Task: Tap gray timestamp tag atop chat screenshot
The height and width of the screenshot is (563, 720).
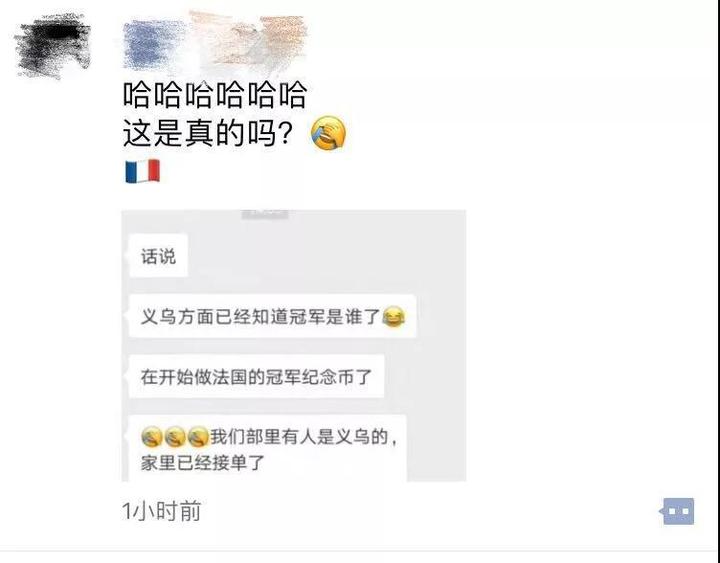Action: (265, 214)
